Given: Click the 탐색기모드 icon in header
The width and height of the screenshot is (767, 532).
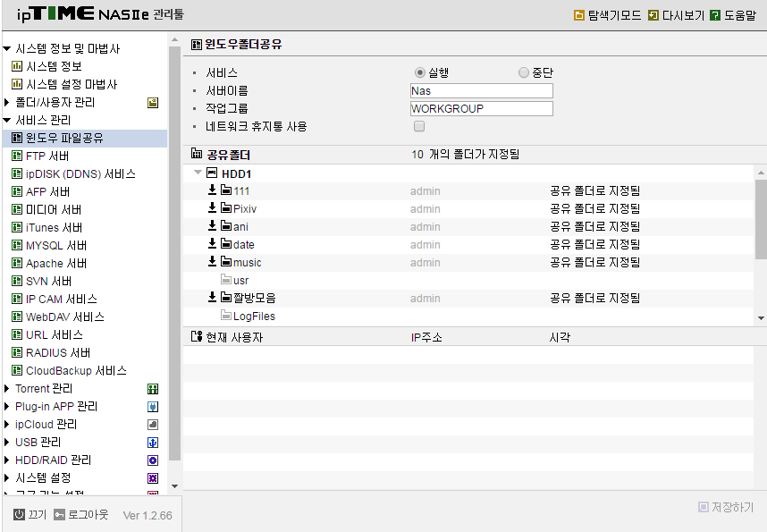Looking at the screenshot, I should 578,16.
